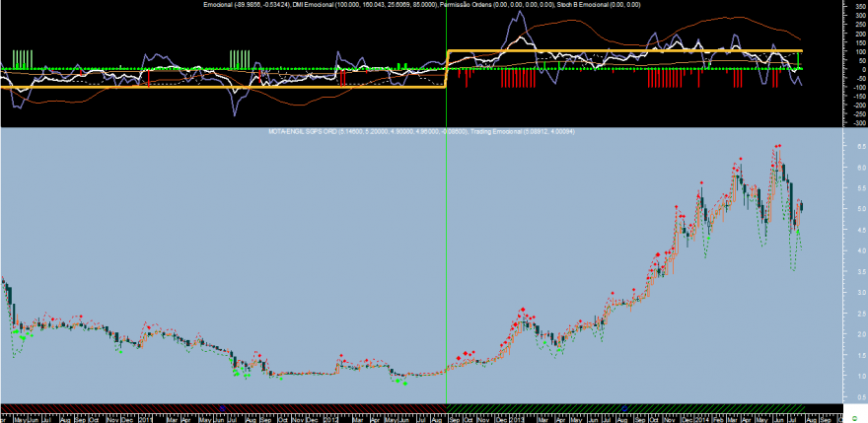This screenshot has height=423, width=868.
Task: Click the green vertical line in price panel
Action: pos(446,266)
